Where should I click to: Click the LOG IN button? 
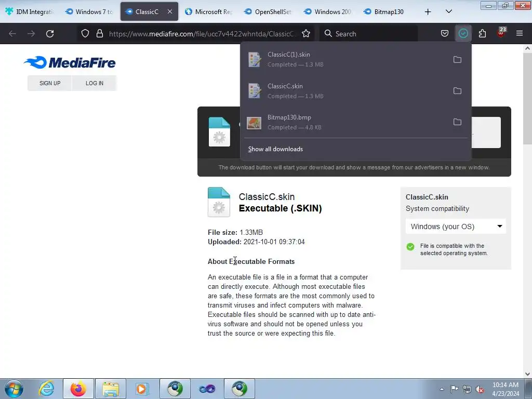95,83
